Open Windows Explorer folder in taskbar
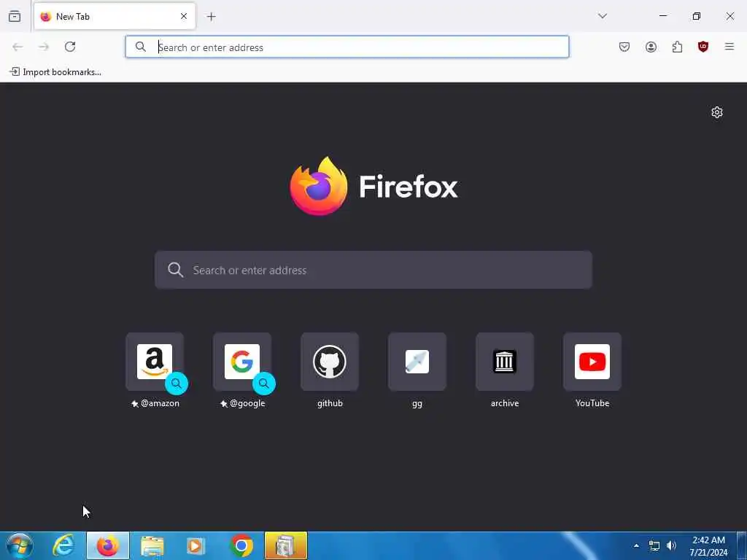The width and height of the screenshot is (747, 560). pos(152,545)
